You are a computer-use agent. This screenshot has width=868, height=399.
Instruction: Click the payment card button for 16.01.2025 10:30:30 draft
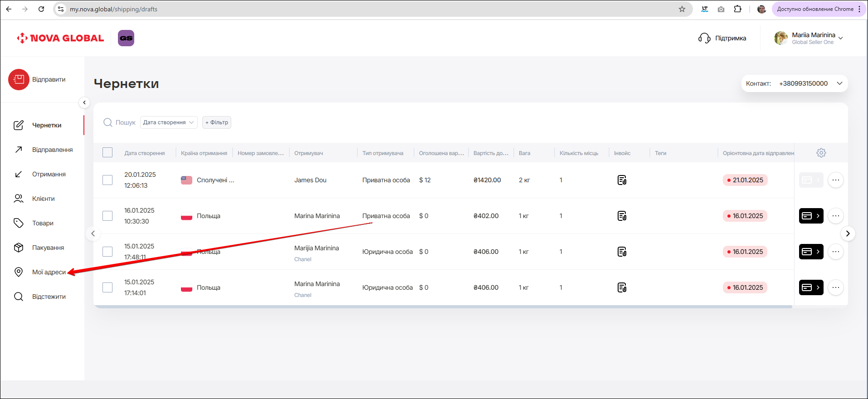811,216
